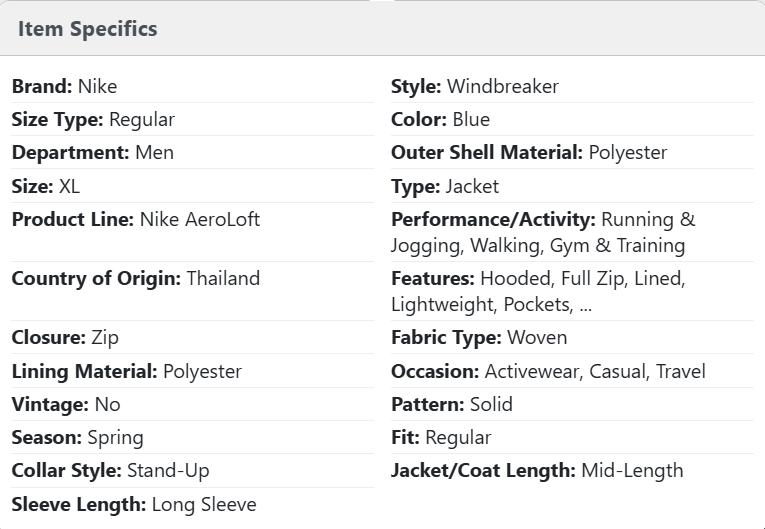
Task: Select the Size Type: Regular row
Action: pyautogui.click(x=193, y=120)
